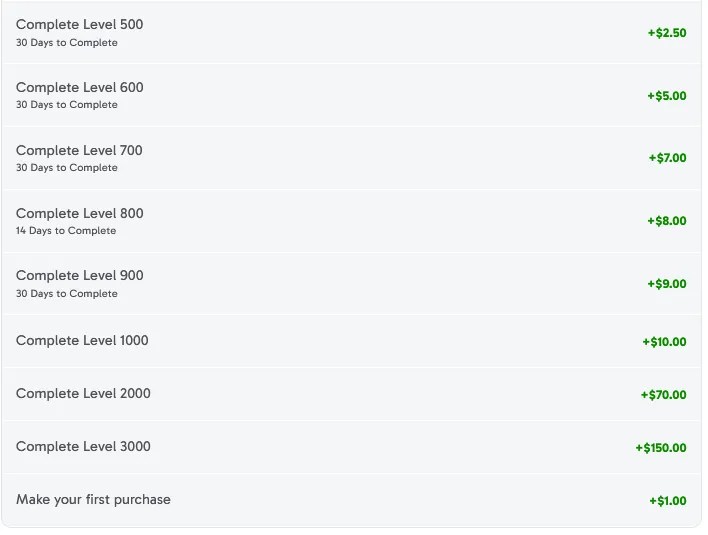Click the +$70.00 reward amount
Viewport: 708px width, 535px height.
(x=663, y=395)
